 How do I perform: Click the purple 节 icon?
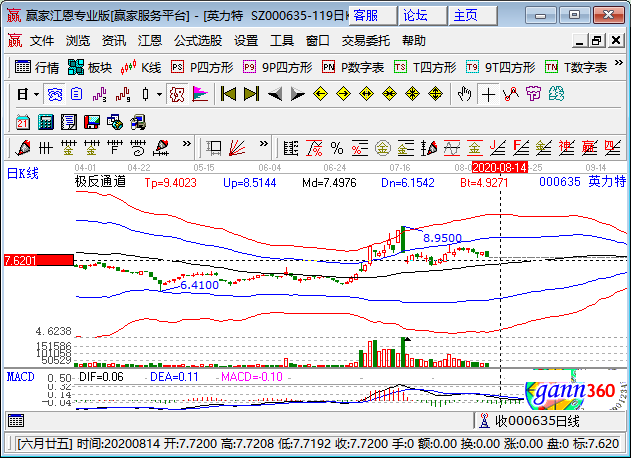(534, 95)
